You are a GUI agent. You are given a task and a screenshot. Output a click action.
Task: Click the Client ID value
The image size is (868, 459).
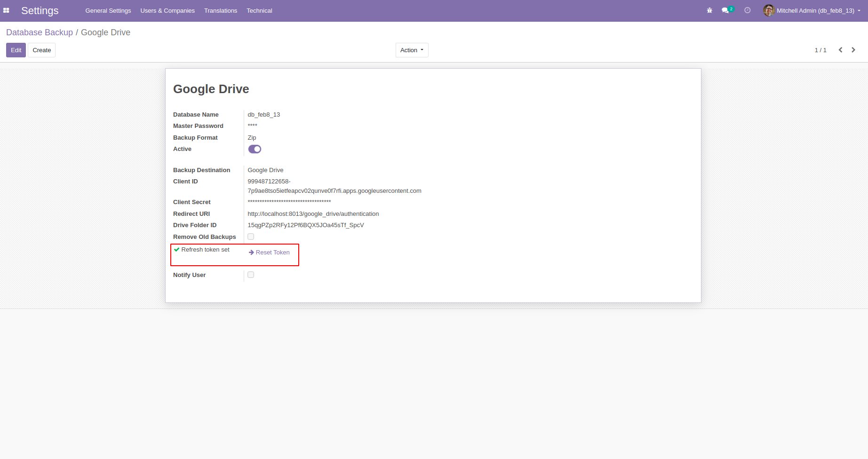[x=334, y=186]
